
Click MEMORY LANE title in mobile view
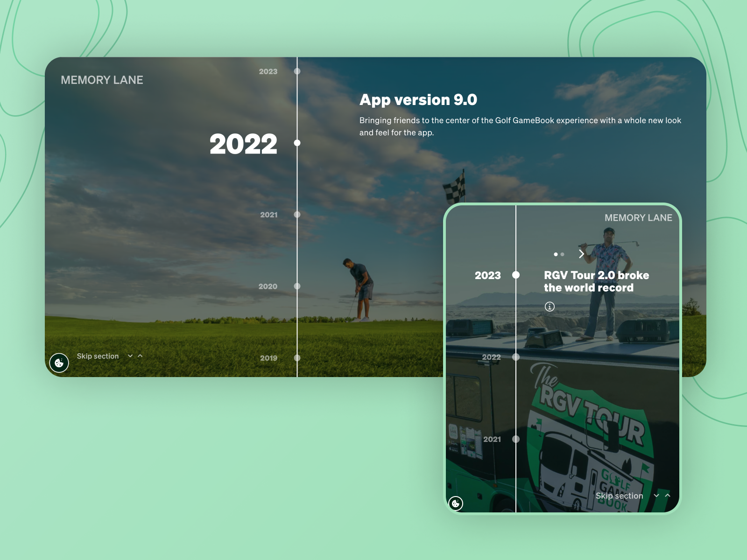(638, 218)
